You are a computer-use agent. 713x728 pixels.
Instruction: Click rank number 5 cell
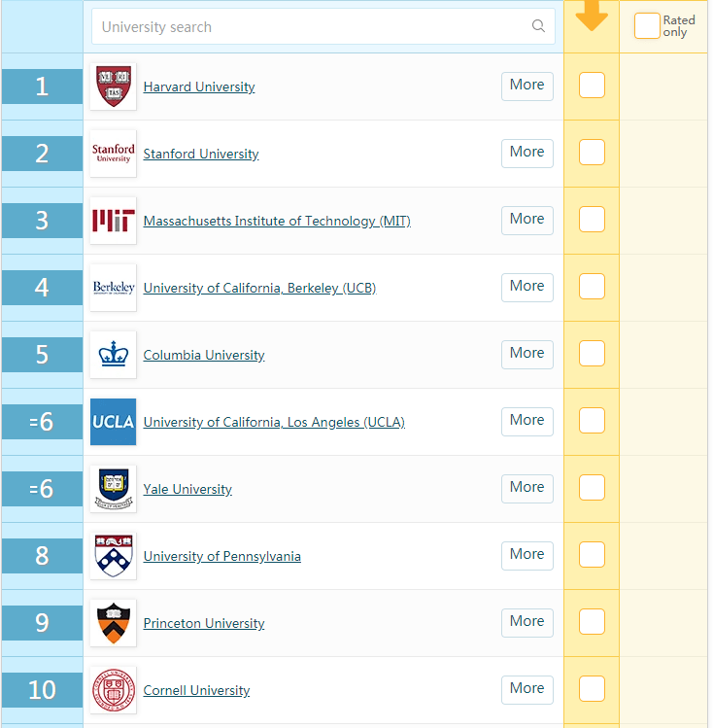[42, 355]
